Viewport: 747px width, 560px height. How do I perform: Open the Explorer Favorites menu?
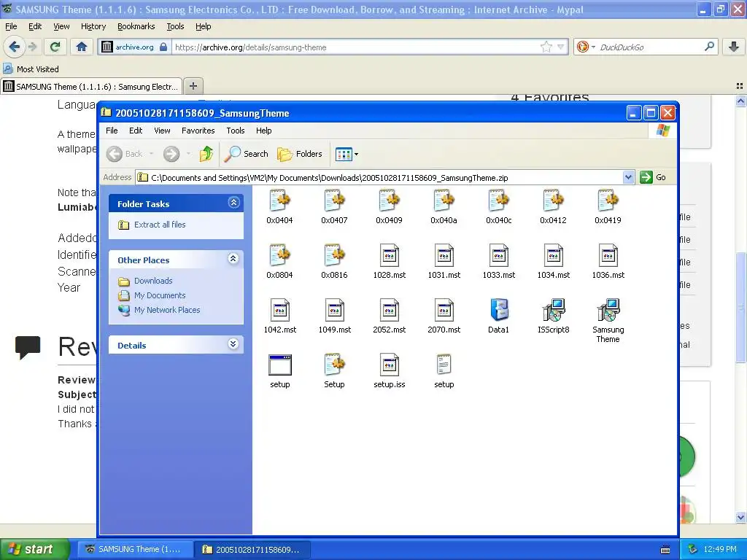point(198,131)
